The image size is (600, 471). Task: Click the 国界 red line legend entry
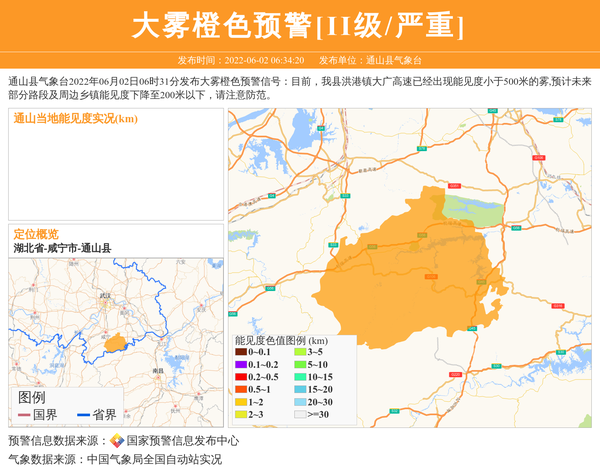(x=38, y=415)
